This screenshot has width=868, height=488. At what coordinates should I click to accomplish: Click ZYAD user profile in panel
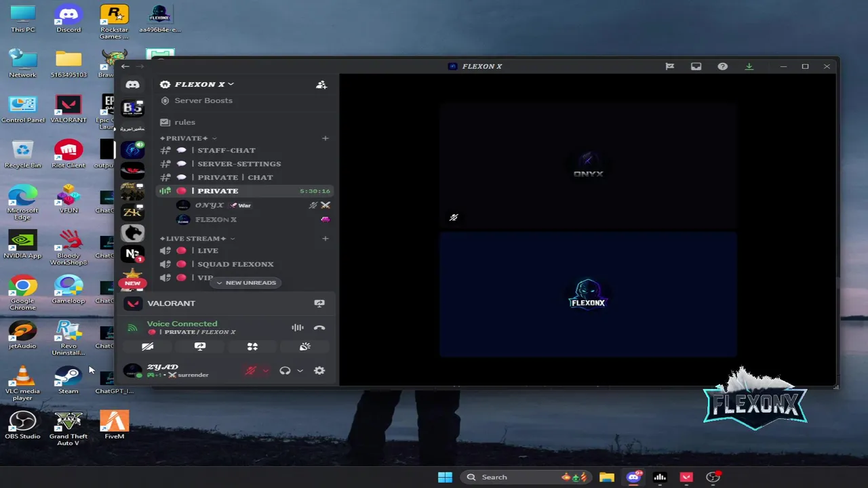pos(168,371)
